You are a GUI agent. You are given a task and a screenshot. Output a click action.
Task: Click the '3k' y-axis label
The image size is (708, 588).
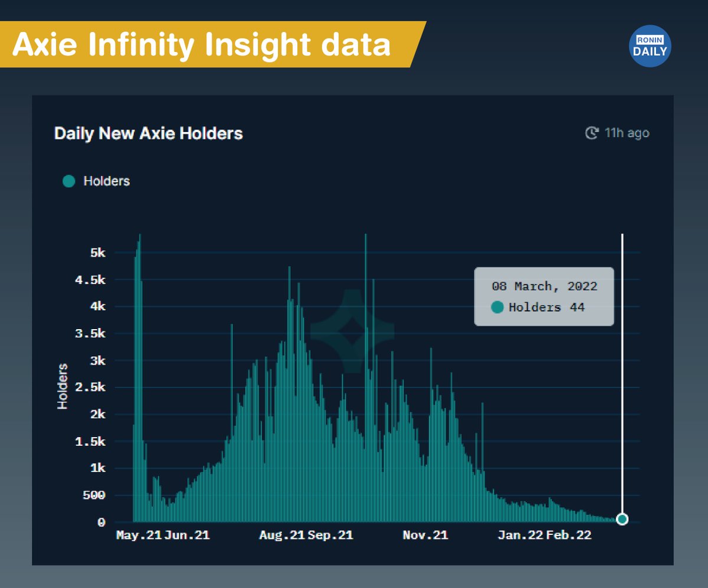point(97,360)
